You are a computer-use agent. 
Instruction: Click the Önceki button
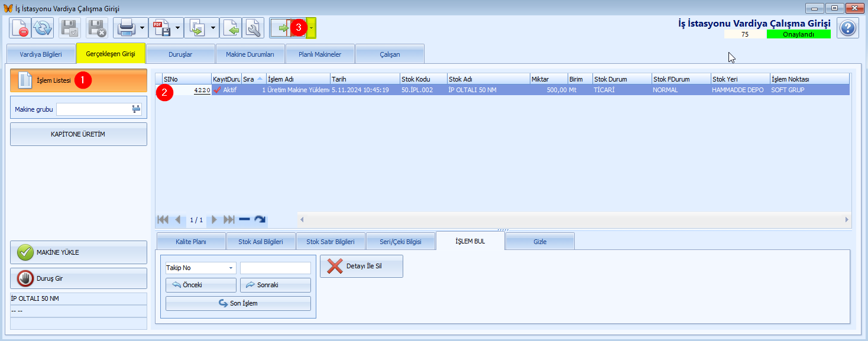click(x=201, y=285)
